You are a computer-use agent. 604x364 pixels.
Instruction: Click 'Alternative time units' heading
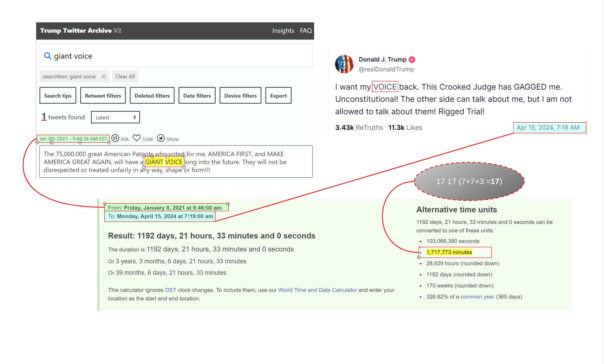point(457,210)
